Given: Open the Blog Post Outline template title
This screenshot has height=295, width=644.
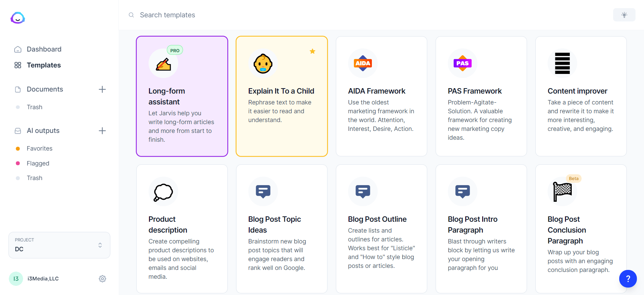Looking at the screenshot, I should coord(377,219).
